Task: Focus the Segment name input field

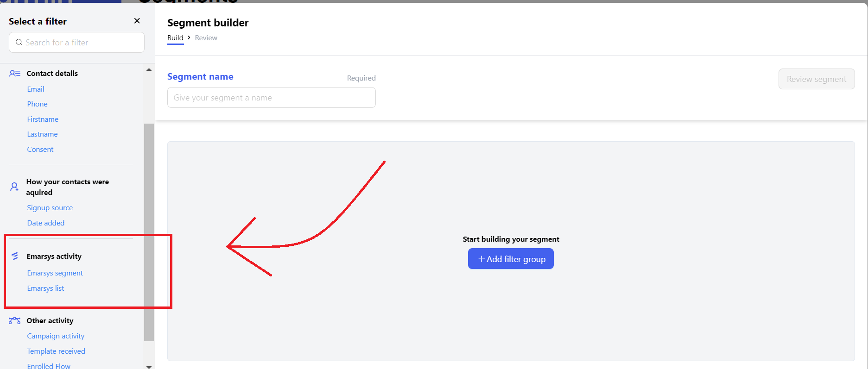Action: point(271,98)
